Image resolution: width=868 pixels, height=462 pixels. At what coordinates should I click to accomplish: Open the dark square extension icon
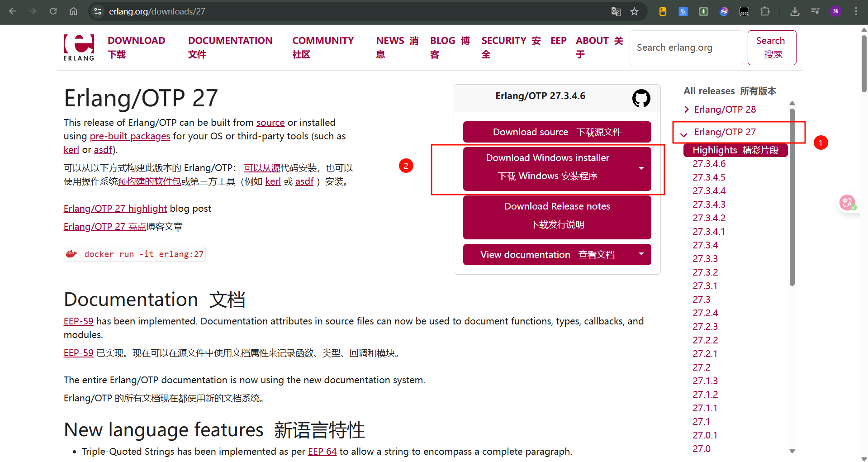744,11
